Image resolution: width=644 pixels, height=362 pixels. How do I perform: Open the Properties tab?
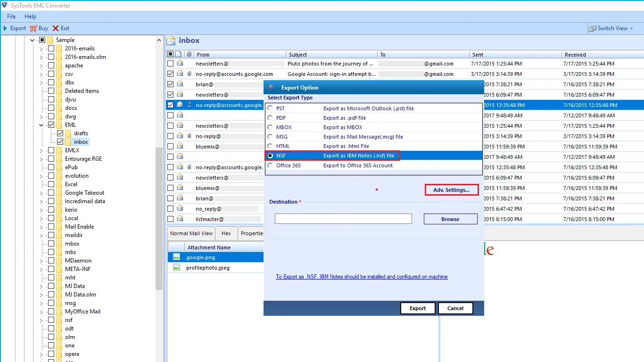251,233
